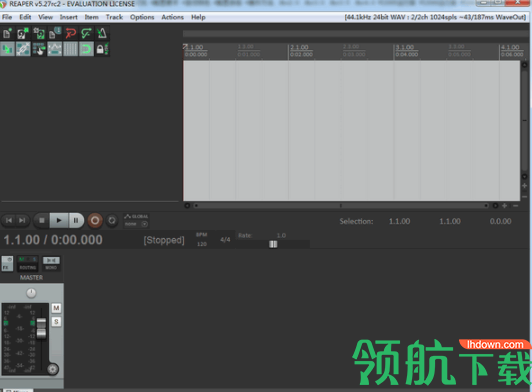Viewport: 532px width, 392px height.
Task: Go to project start transport button
Action: point(9,221)
